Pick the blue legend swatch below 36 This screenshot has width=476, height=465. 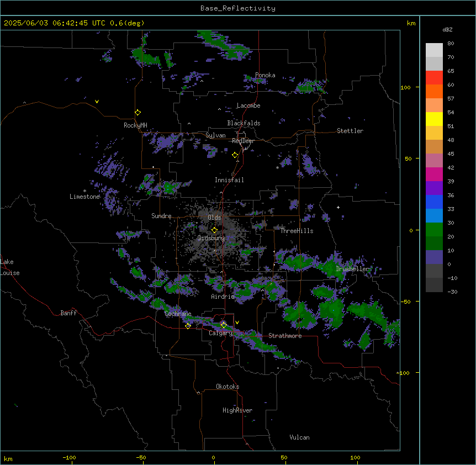click(434, 202)
